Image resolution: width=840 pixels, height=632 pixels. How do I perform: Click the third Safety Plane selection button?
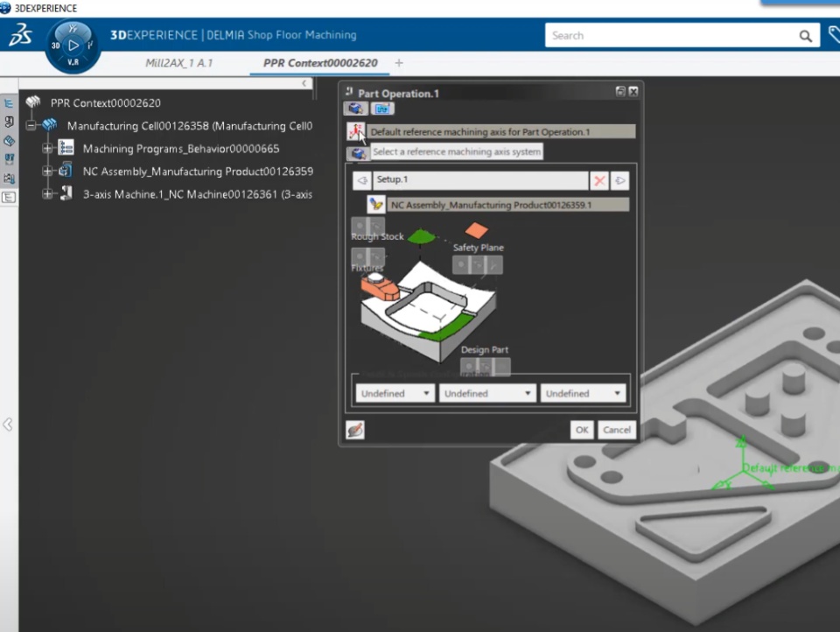493,265
